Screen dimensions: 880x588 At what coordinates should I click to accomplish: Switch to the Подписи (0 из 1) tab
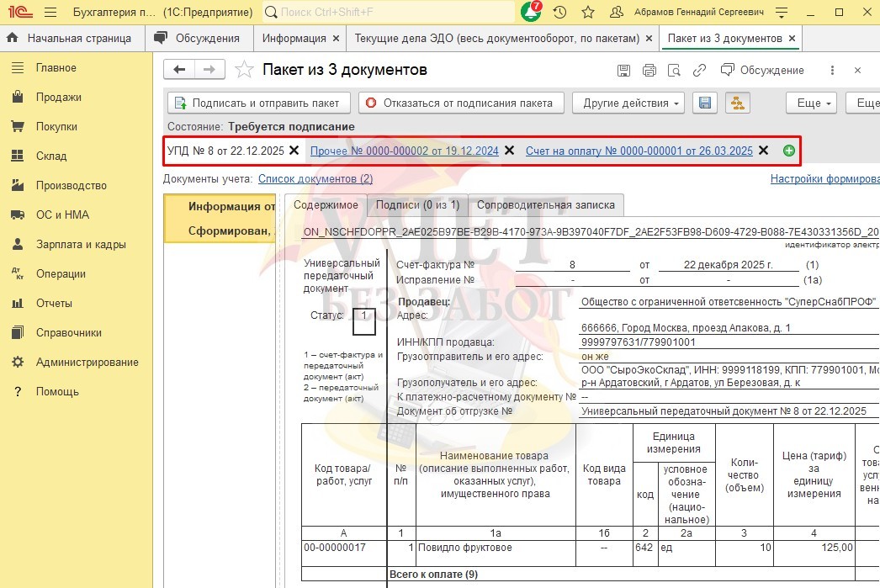pyautogui.click(x=417, y=204)
